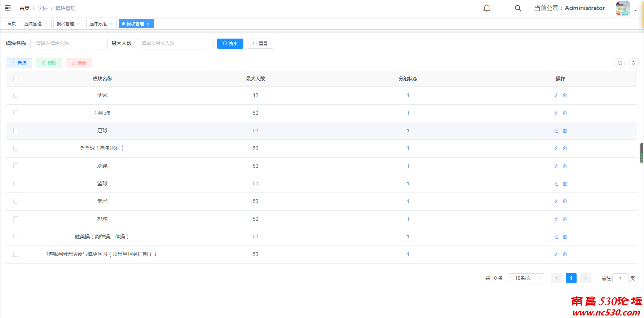Click the blue 搜索 button
This screenshot has width=644, height=318.
(230, 44)
